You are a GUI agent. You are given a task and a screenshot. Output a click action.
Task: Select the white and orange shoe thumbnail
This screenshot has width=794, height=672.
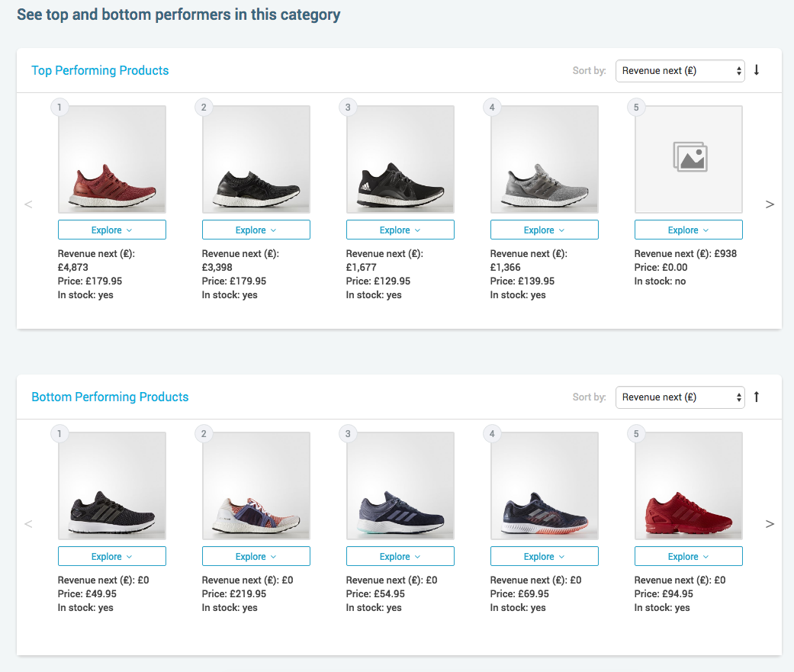pos(256,487)
